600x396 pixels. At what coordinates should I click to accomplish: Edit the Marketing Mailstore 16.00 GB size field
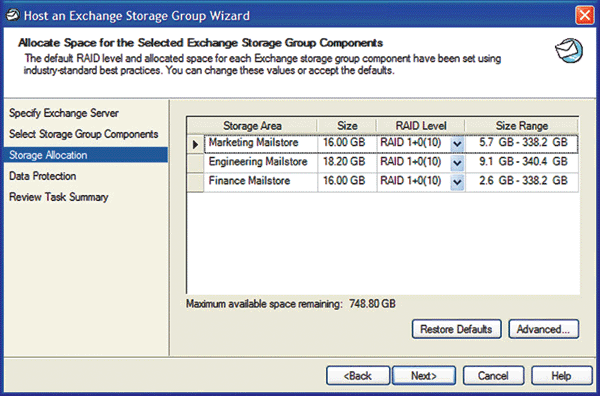click(347, 143)
